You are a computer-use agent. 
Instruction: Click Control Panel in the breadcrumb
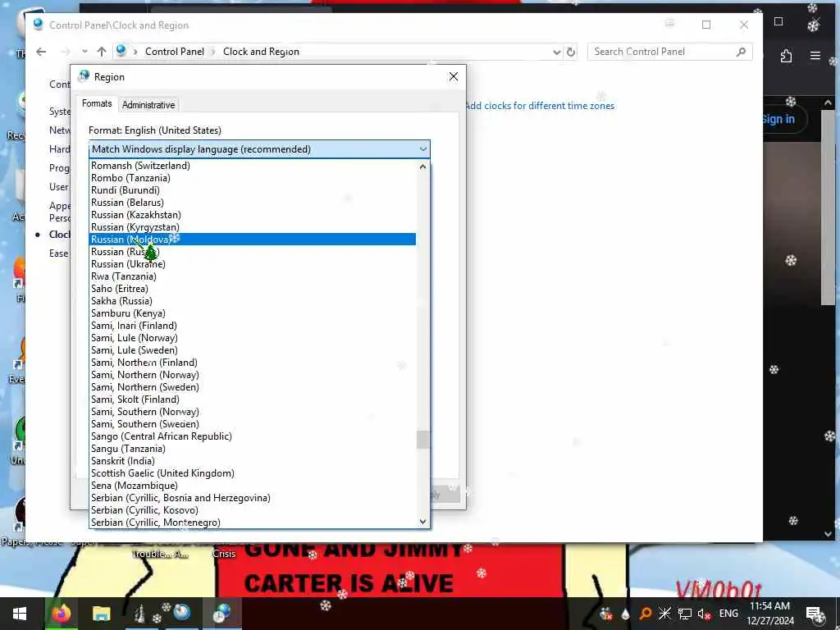175,52
